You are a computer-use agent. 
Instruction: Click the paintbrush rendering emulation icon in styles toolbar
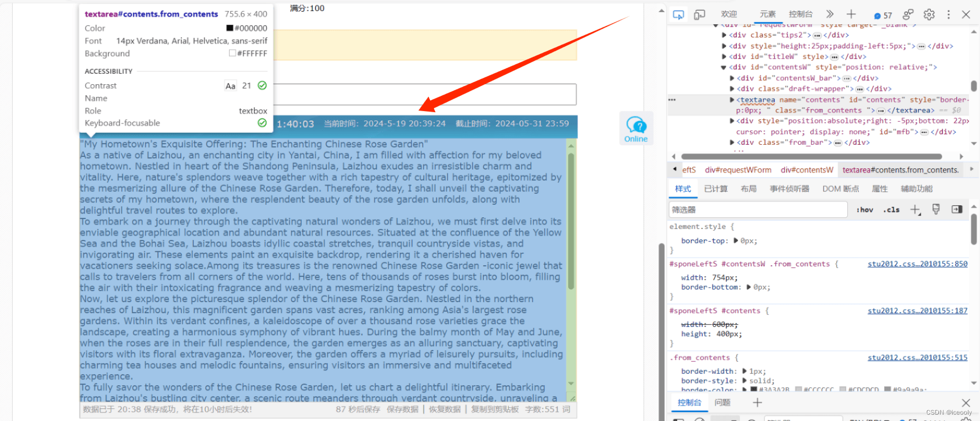pos(936,209)
